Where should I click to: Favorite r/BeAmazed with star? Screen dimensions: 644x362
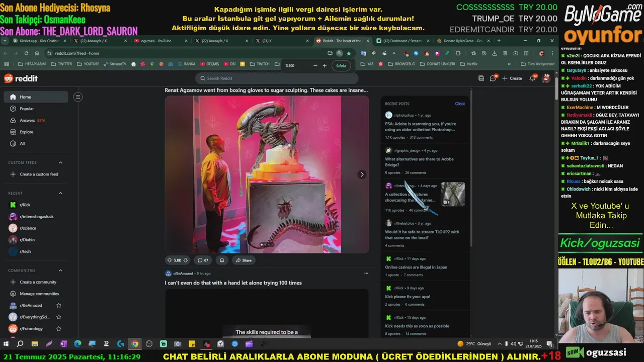59,305
